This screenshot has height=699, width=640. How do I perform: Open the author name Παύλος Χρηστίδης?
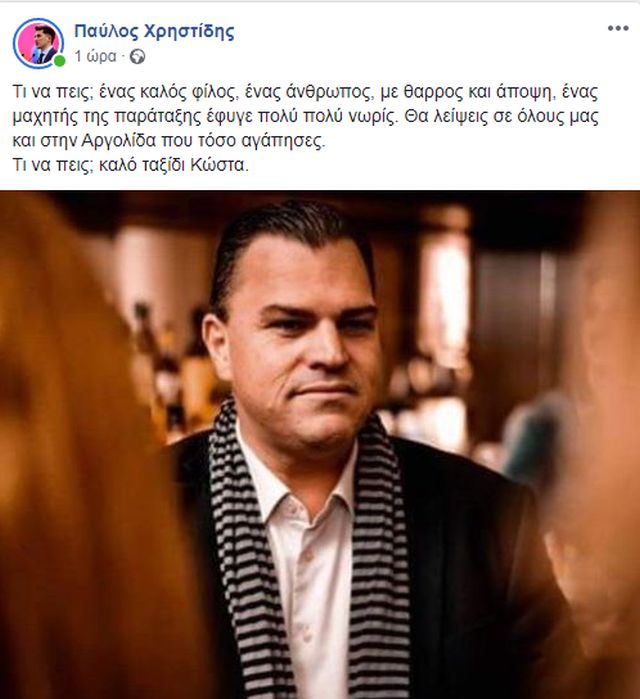(154, 31)
